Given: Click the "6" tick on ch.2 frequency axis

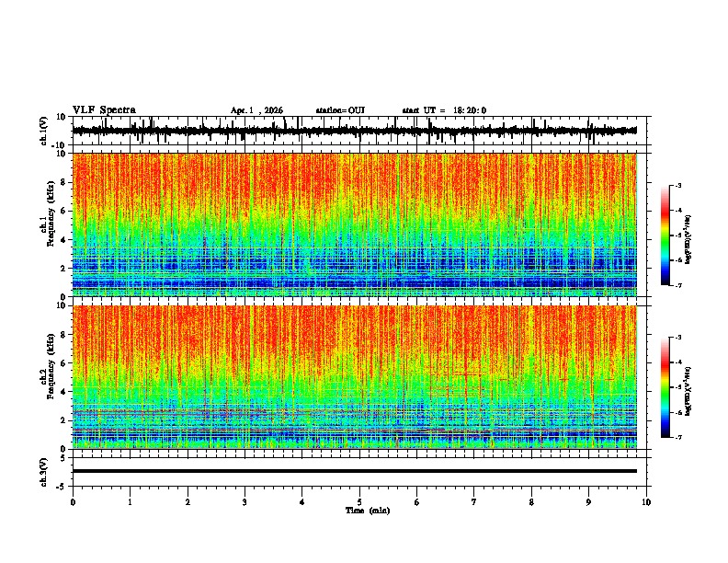Looking at the screenshot, I should tap(64, 363).
